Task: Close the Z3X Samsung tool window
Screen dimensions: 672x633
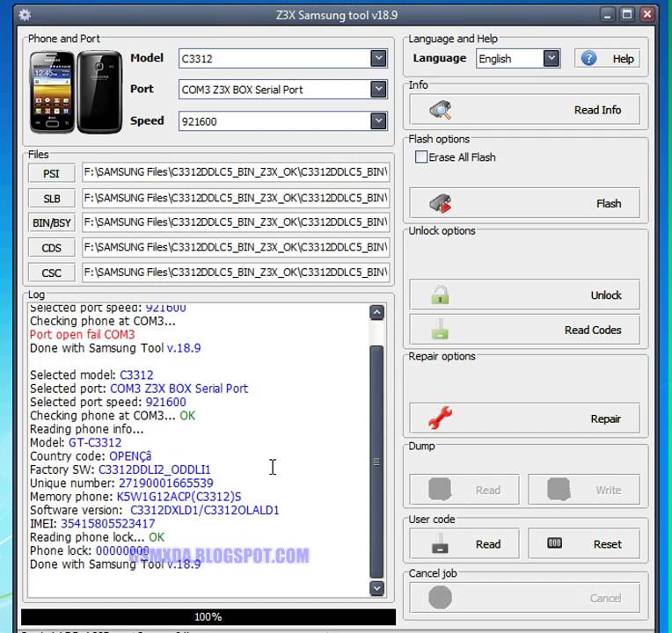Action: point(647,15)
